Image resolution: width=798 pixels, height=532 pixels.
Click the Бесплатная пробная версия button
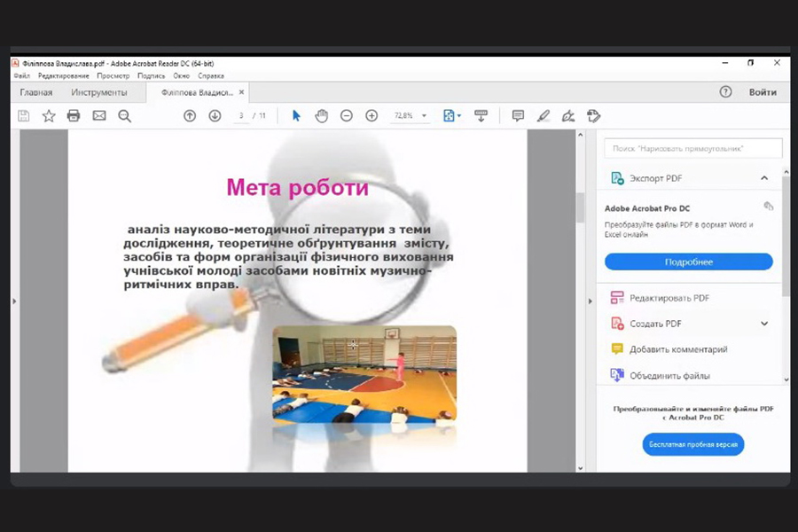693,444
